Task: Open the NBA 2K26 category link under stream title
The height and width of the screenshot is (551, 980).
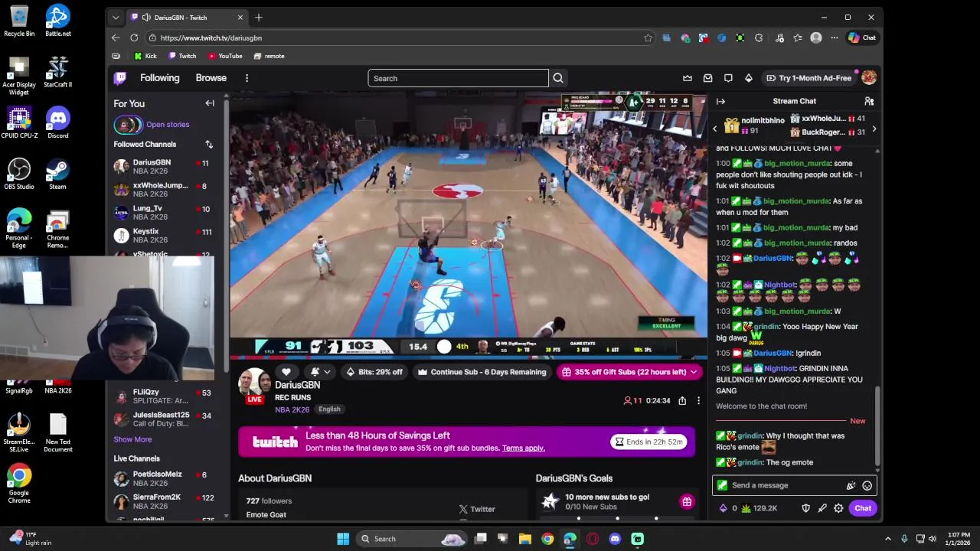Action: pyautogui.click(x=292, y=409)
